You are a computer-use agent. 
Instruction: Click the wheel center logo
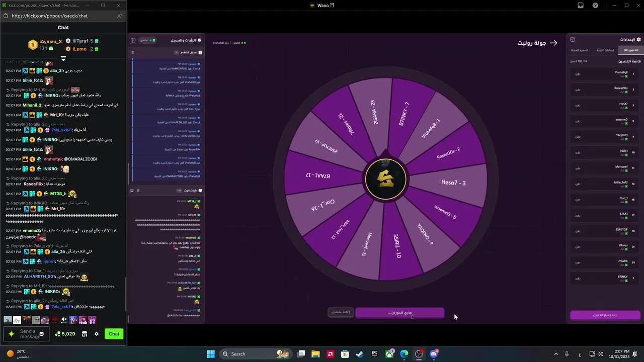[385, 179]
